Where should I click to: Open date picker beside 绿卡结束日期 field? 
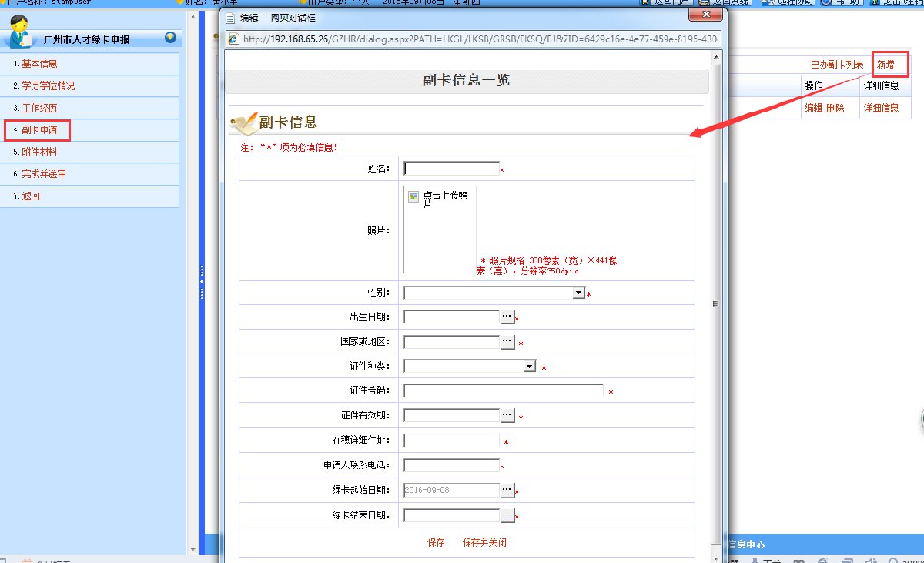coord(507,515)
